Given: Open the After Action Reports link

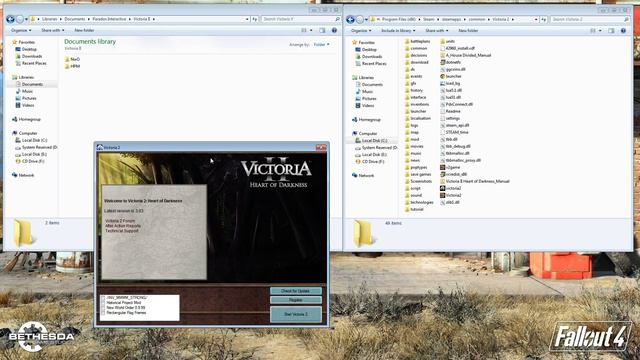Looking at the screenshot, I should point(123,226).
